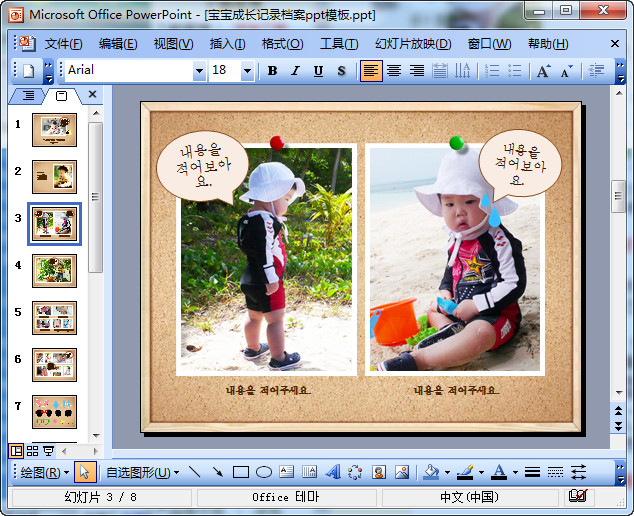Switch to the Outline tab
The width and height of the screenshot is (634, 516).
pos(28,95)
